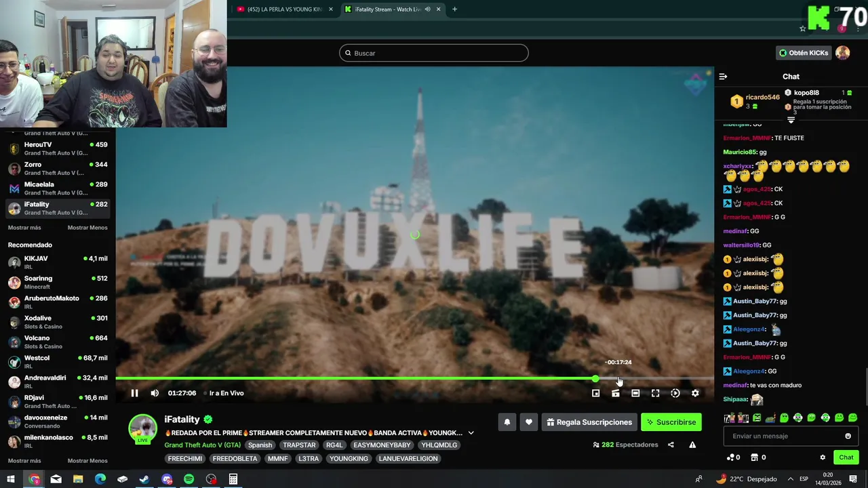Collapse the chat panel icon

click(x=723, y=77)
